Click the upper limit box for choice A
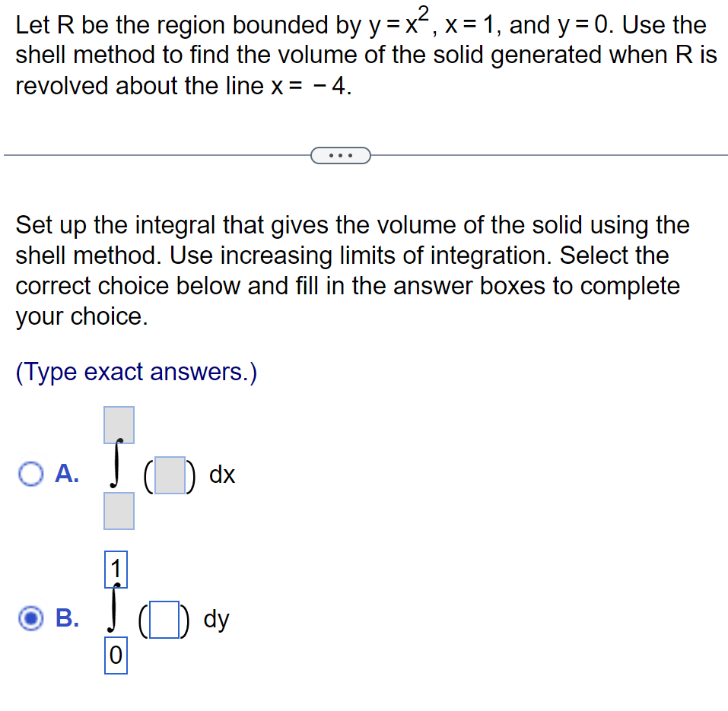This screenshot has width=728, height=711. pyautogui.click(x=119, y=424)
